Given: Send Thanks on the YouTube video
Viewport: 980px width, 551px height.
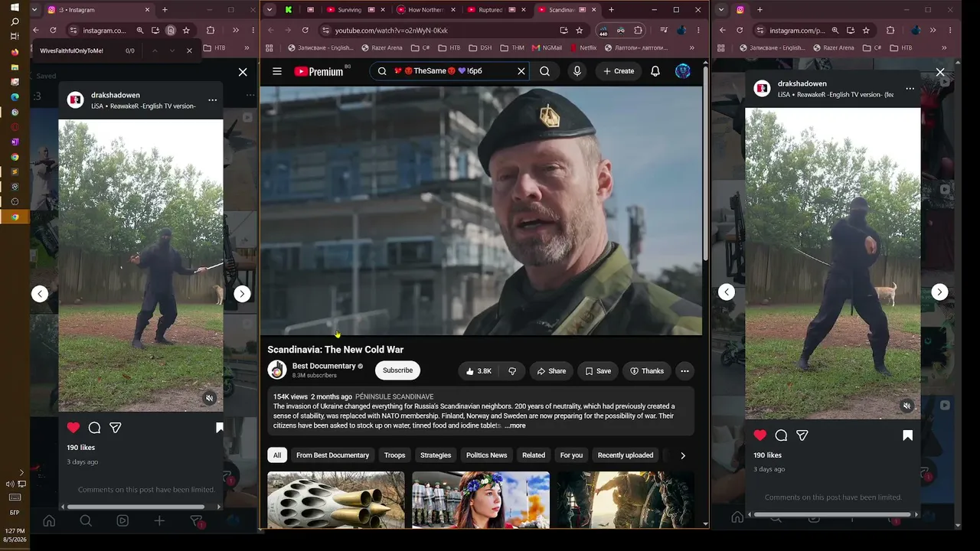Looking at the screenshot, I should (647, 371).
